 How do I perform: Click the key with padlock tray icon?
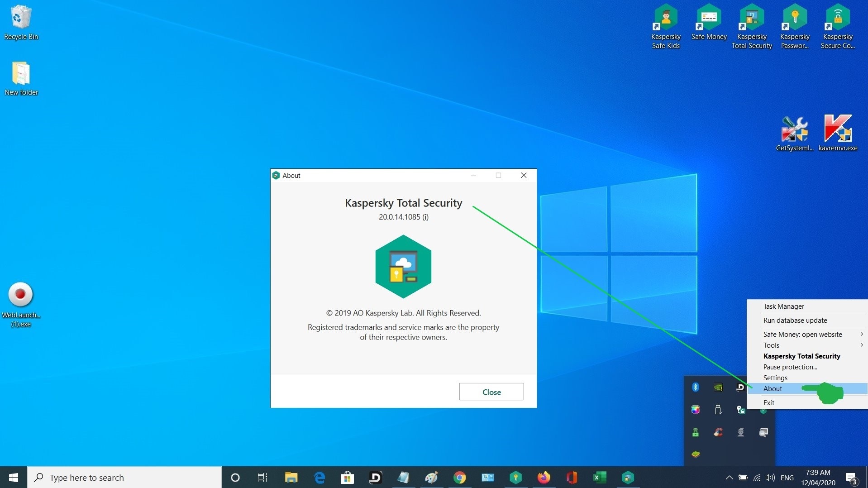pos(741,410)
